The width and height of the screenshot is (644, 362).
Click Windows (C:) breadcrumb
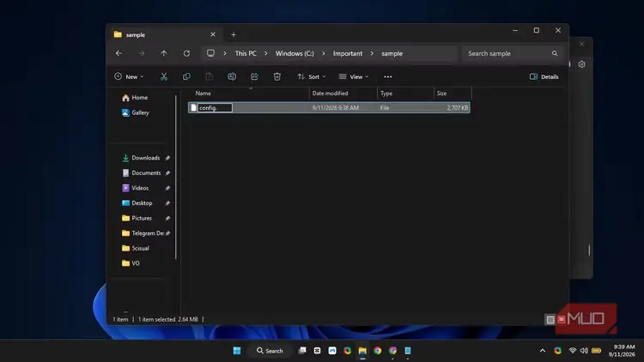(295, 53)
